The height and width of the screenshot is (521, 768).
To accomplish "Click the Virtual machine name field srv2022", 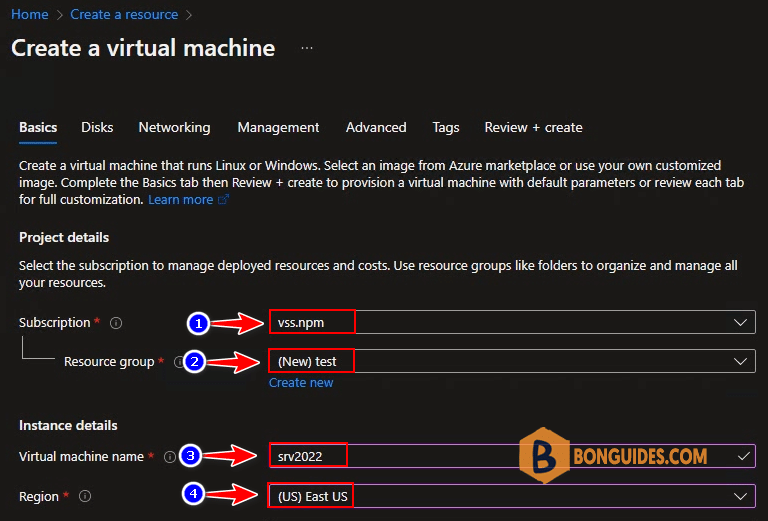I will pos(512,456).
